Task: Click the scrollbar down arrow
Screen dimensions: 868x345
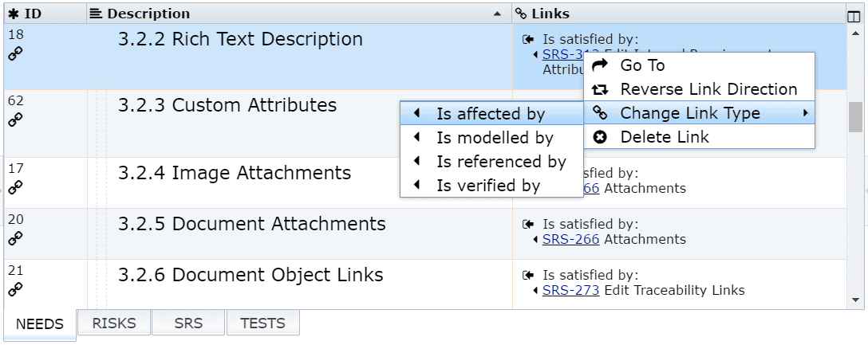Action: tap(855, 300)
